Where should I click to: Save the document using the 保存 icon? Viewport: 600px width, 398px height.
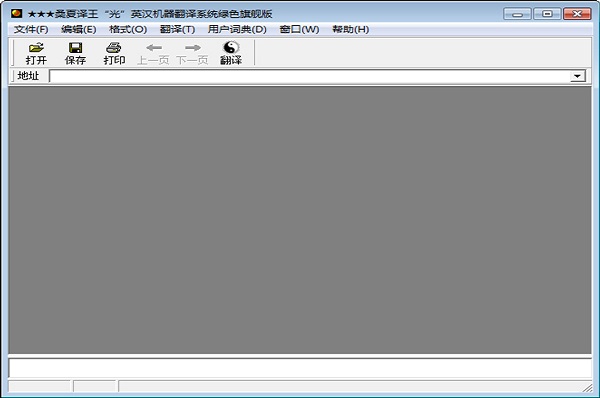click(75, 53)
